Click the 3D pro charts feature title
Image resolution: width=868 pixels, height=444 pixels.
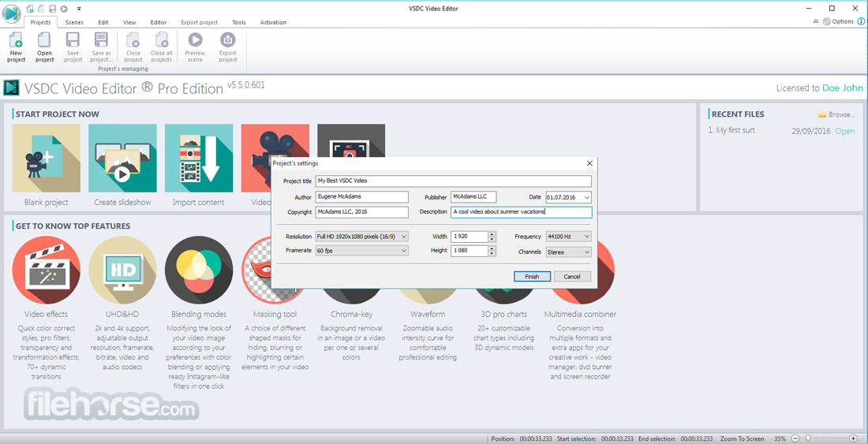point(503,314)
